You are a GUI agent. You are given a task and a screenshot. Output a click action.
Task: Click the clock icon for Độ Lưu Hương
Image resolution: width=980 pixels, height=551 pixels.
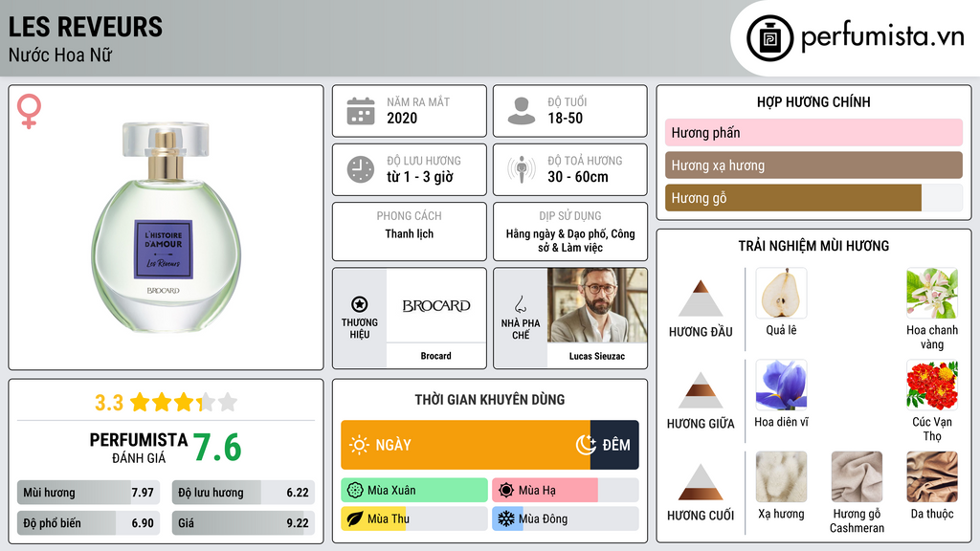(x=361, y=169)
